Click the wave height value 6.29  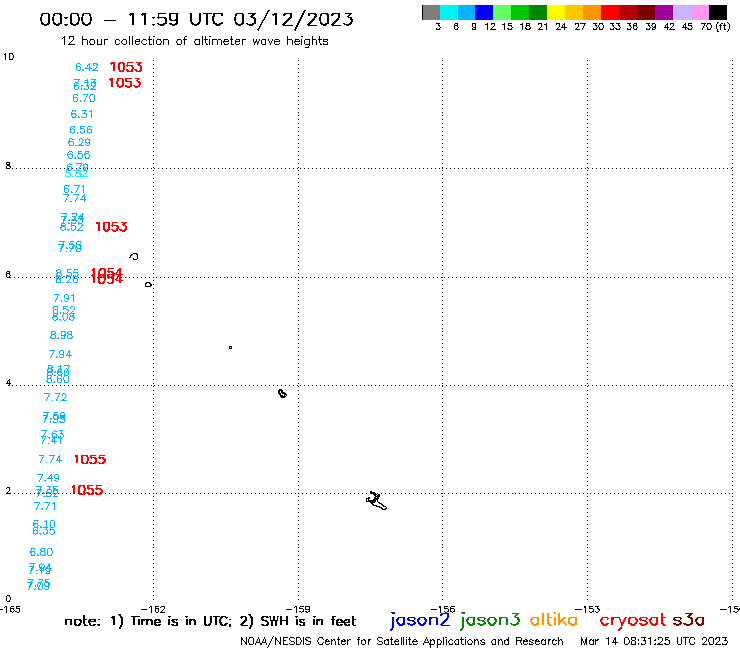(x=79, y=142)
